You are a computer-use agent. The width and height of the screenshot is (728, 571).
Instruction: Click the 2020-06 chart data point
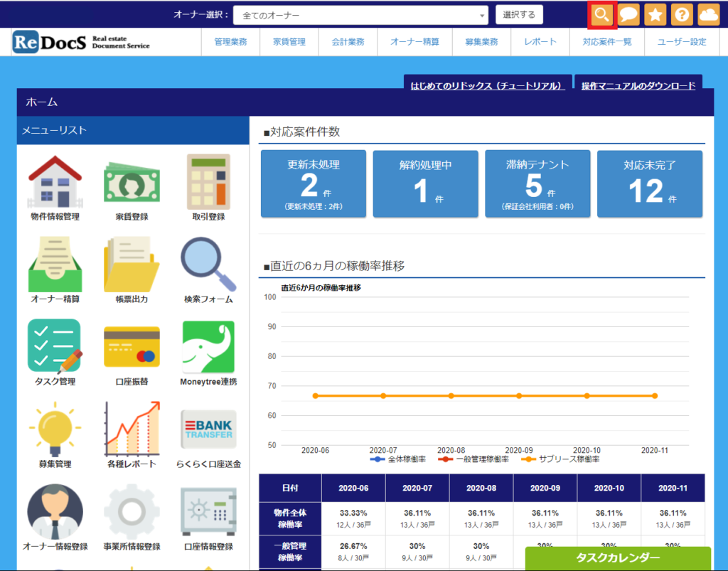(x=316, y=396)
